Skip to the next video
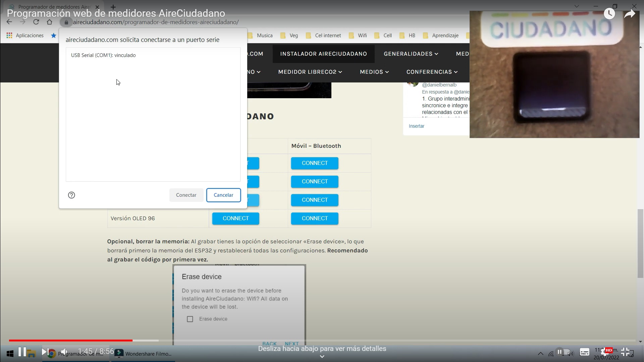The image size is (644, 362). pos(45,352)
